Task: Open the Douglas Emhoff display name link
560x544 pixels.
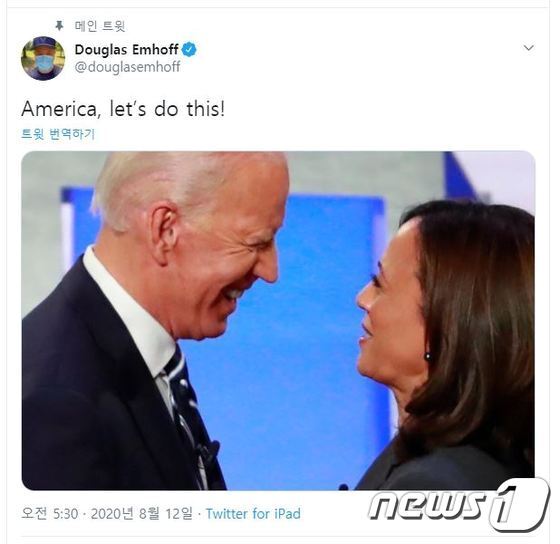Action: (126, 50)
